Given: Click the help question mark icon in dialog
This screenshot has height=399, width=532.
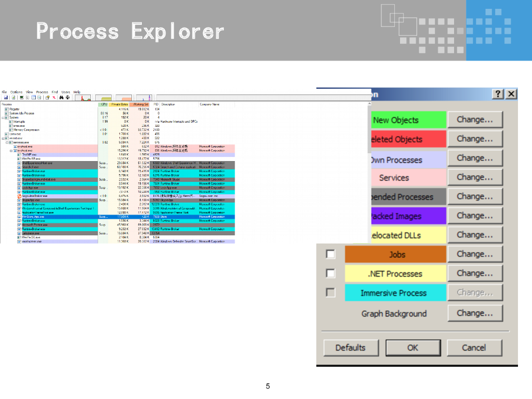Looking at the screenshot, I should (x=498, y=94).
